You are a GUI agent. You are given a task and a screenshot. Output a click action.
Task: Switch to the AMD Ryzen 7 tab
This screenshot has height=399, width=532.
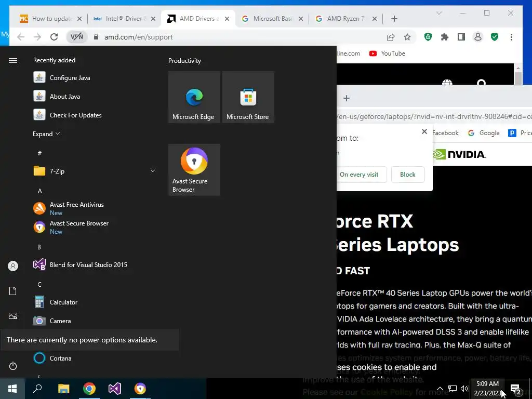pyautogui.click(x=345, y=19)
